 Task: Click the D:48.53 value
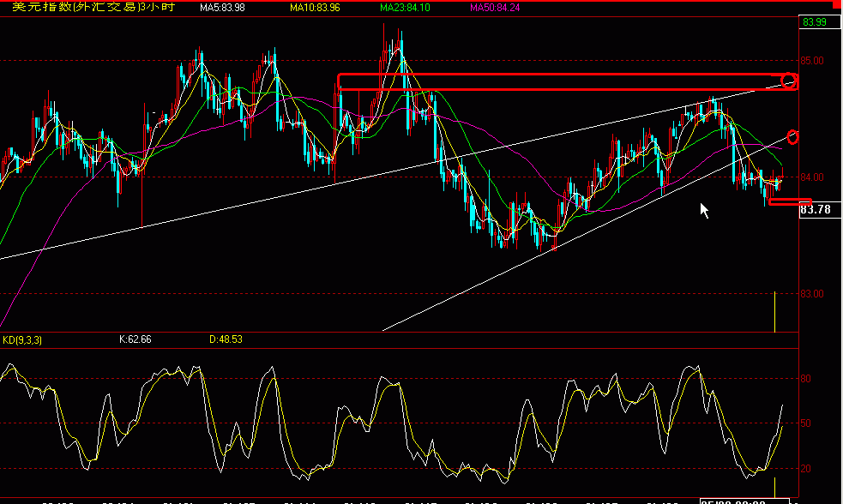(226, 339)
